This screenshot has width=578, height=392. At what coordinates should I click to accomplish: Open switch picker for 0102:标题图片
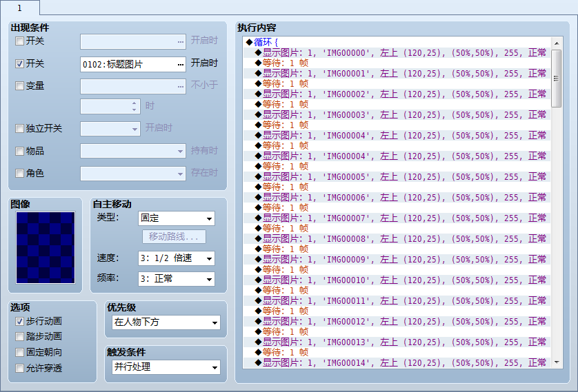pos(180,64)
